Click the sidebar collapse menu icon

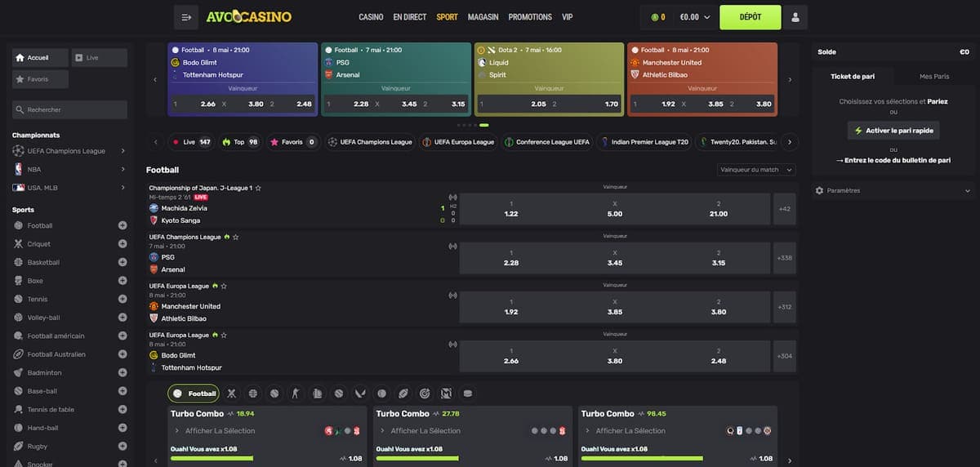click(186, 17)
